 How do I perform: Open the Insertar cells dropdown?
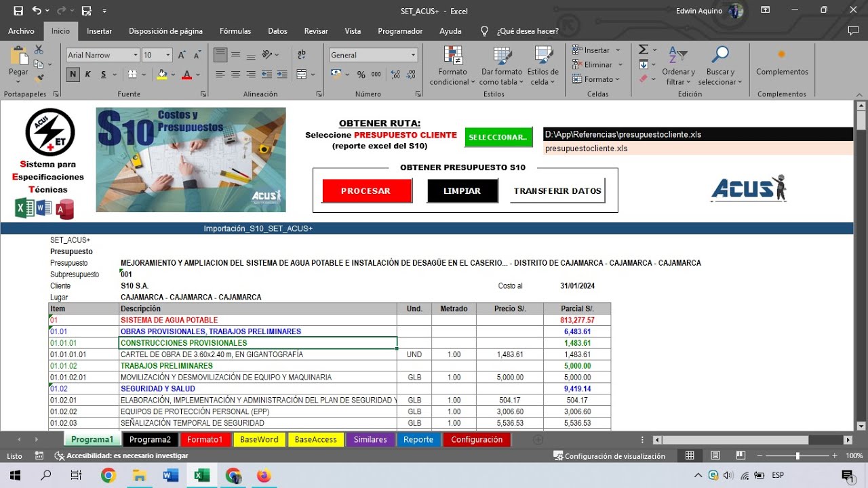pos(616,50)
